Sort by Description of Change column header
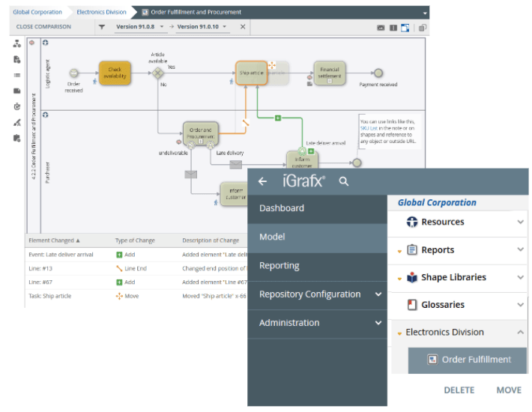Viewport: 532px width, 412px height. coord(211,240)
